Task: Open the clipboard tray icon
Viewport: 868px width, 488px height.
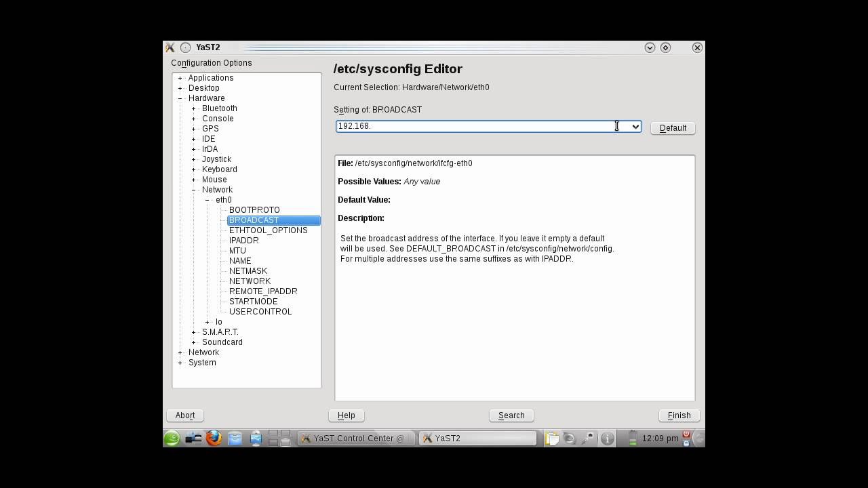Action: pyautogui.click(x=552, y=439)
